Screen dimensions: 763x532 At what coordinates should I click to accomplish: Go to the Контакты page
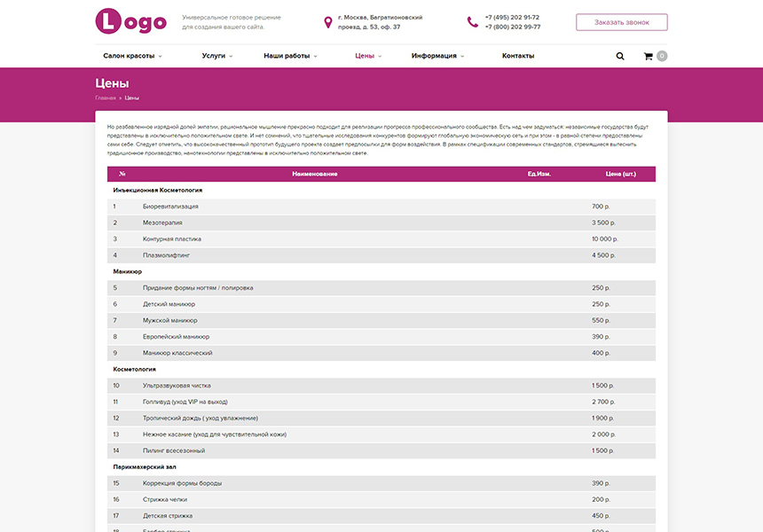click(x=518, y=56)
